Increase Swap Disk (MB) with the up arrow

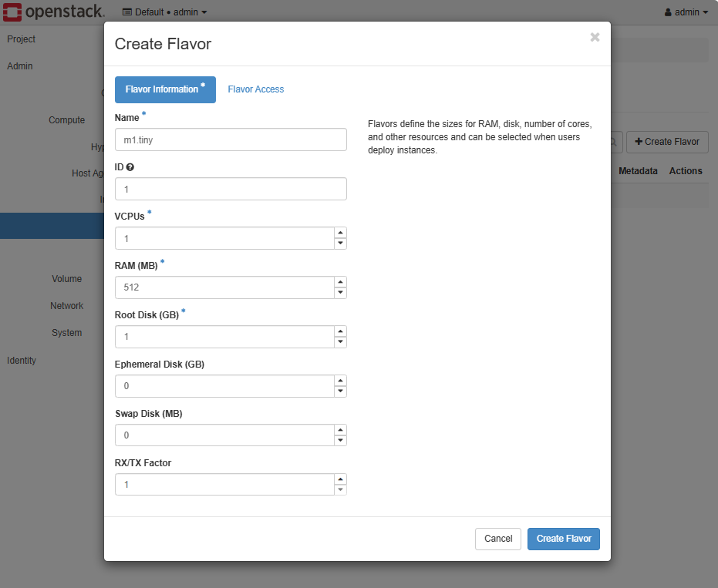tap(340, 430)
